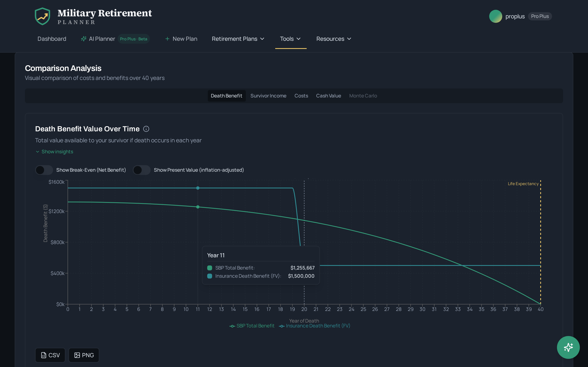Open the Tools dropdown menu
Viewport: 588px width, 367px height.
click(291, 39)
